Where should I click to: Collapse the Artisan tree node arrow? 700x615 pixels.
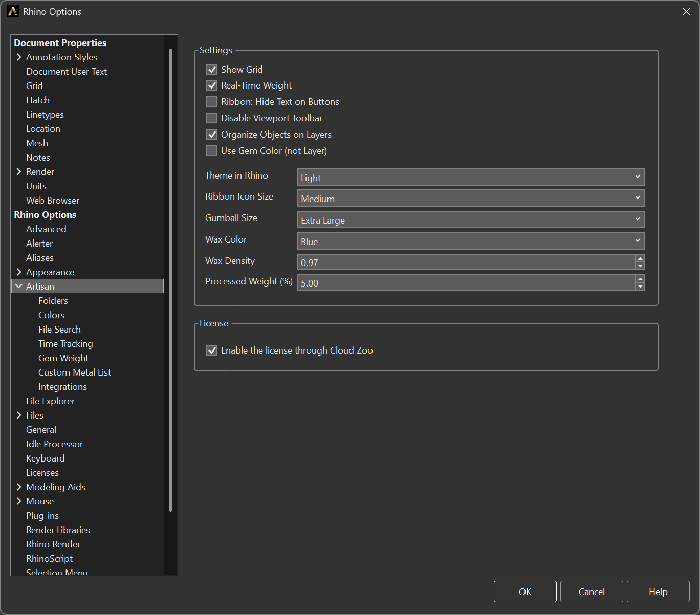[19, 286]
